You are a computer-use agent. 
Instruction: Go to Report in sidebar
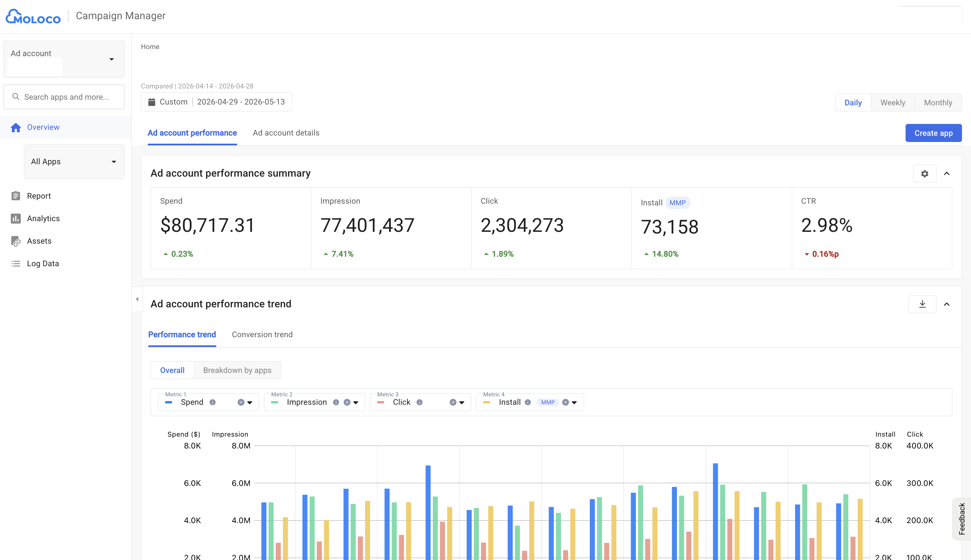(39, 196)
